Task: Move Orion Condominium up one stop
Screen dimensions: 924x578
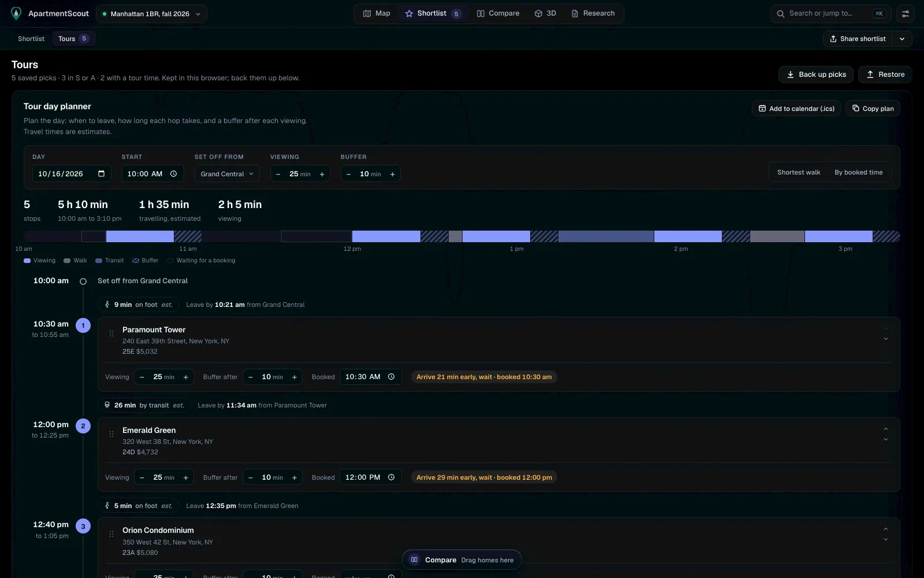Action: pyautogui.click(x=885, y=529)
